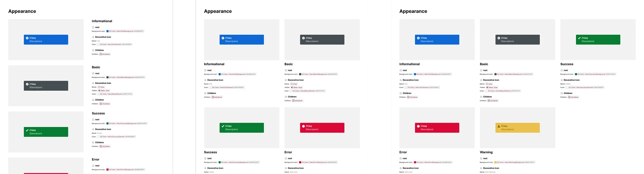Click the red background swatch under Error in the left panel
Image resolution: width=644 pixels, height=174 pixels.
(108, 170)
